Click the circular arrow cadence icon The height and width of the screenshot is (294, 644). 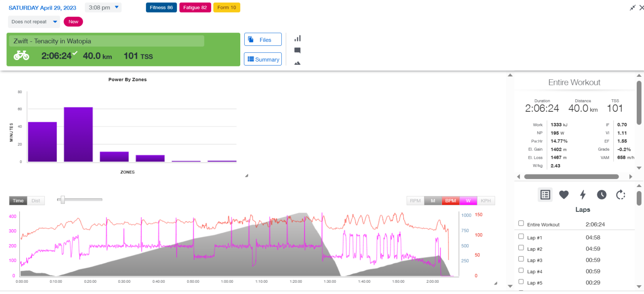621,195
